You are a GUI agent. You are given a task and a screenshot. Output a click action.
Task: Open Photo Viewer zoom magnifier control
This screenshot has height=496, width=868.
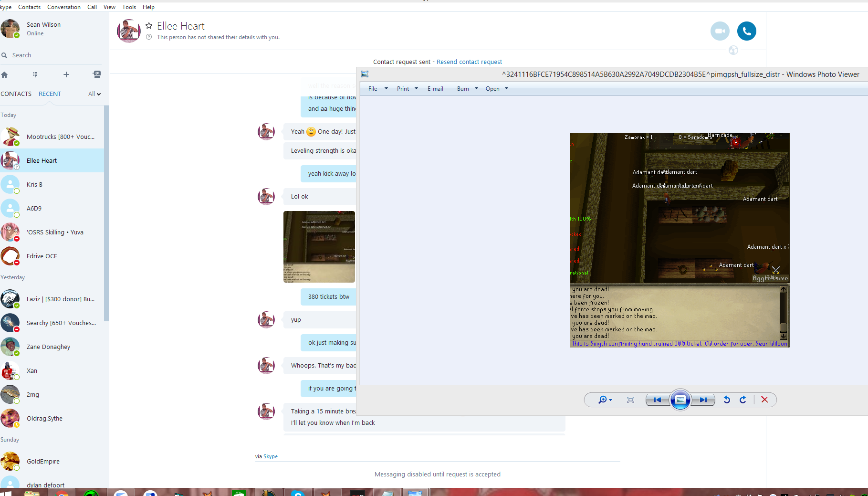click(605, 400)
